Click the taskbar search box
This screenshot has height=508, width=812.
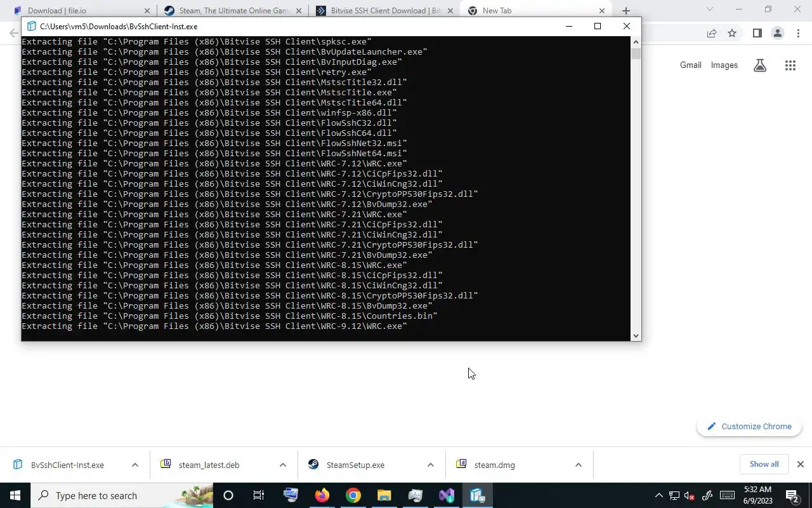122,495
